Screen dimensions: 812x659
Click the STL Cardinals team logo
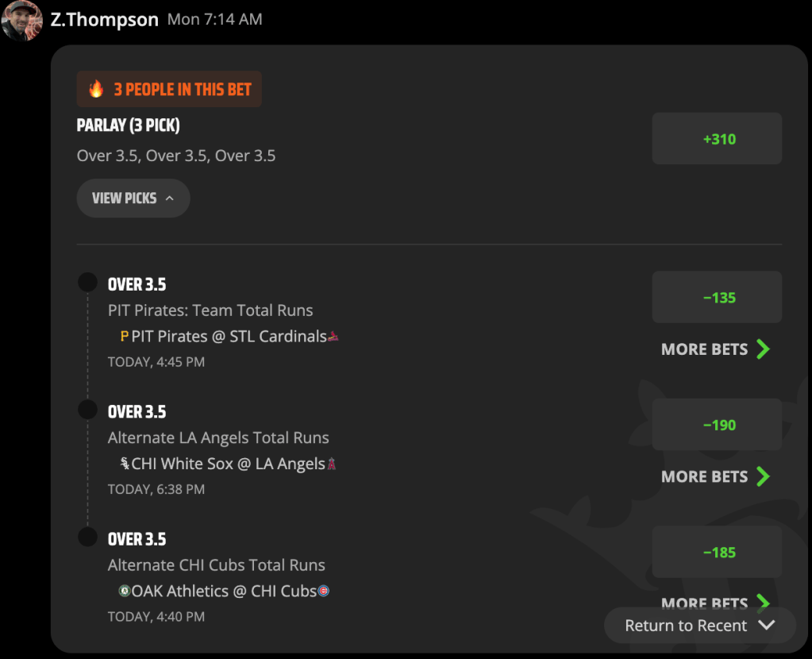[333, 337]
